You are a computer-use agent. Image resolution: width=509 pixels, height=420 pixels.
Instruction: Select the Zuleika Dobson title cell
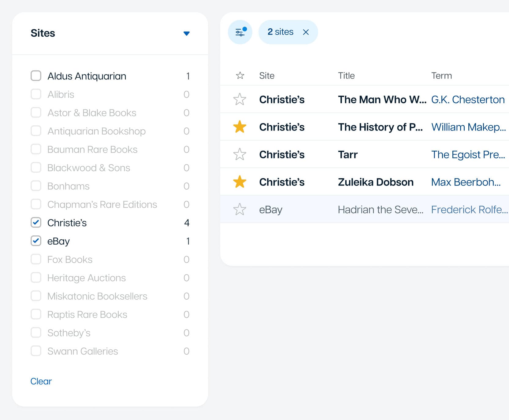[376, 182]
